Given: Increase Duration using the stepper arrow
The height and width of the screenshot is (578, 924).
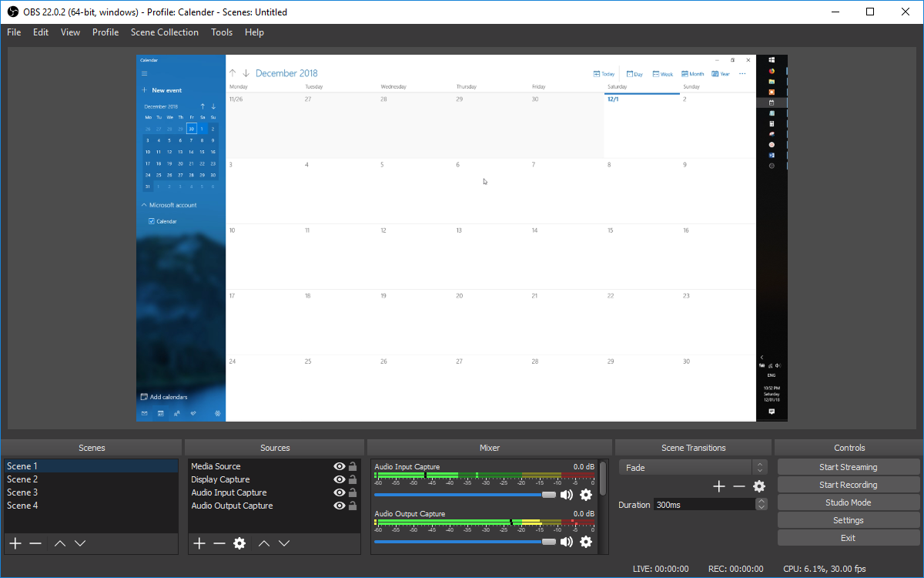Looking at the screenshot, I should [761, 501].
